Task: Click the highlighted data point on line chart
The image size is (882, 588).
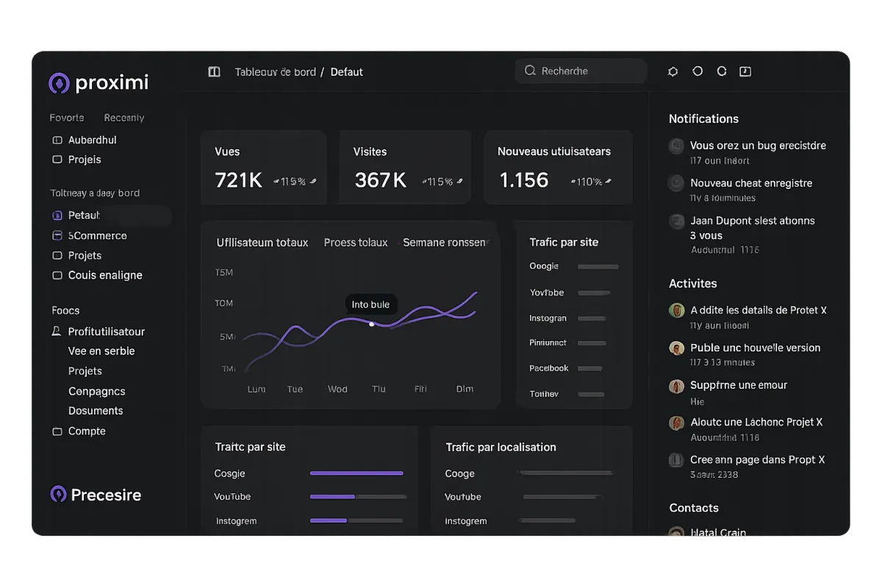Action: tap(371, 323)
